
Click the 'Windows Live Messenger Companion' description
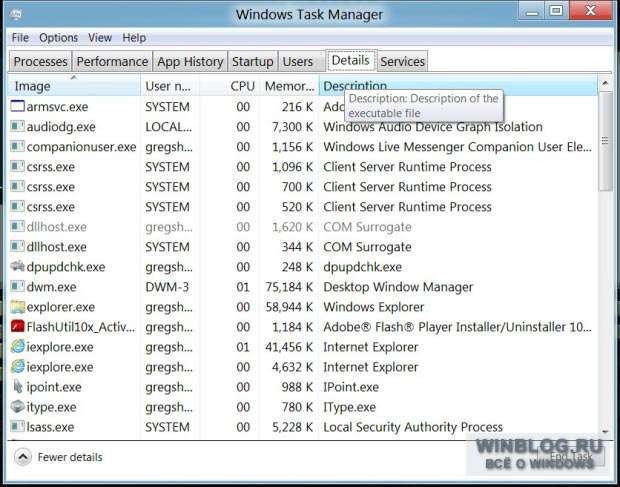tap(457, 147)
